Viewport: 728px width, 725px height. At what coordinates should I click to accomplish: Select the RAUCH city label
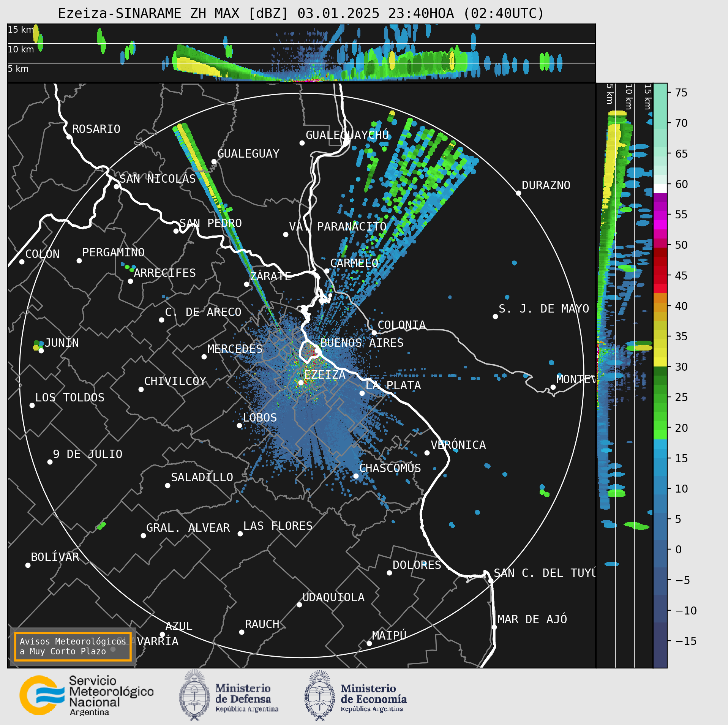click(262, 624)
